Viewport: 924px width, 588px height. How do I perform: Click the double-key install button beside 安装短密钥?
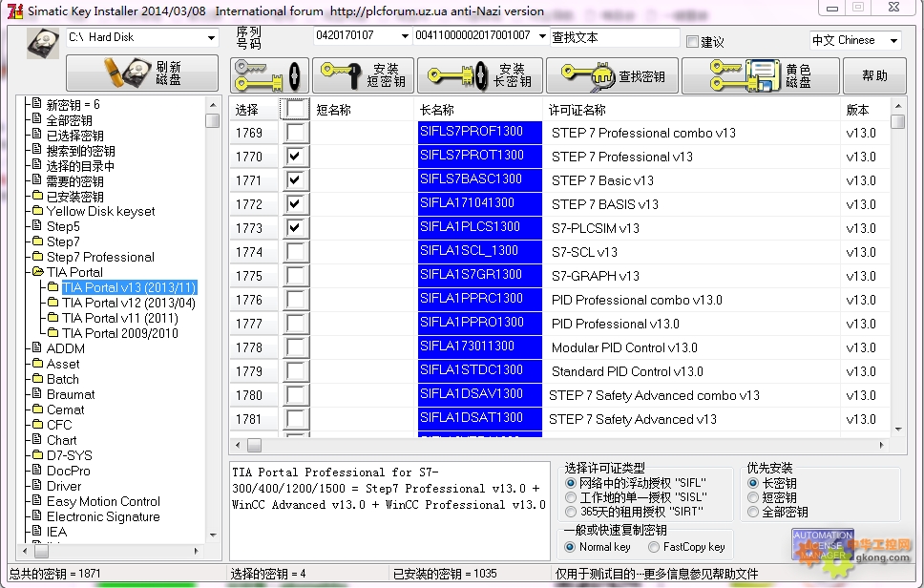click(x=269, y=75)
